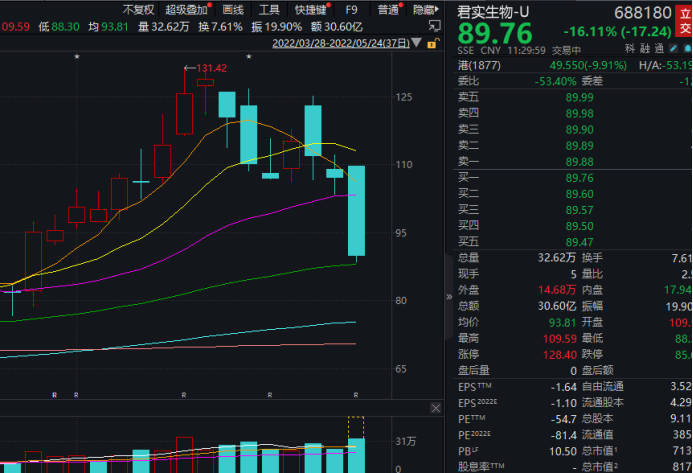This screenshot has height=473, width=693.
Task: Open the 快捷键 shortcuts menu
Action: coord(312,9)
